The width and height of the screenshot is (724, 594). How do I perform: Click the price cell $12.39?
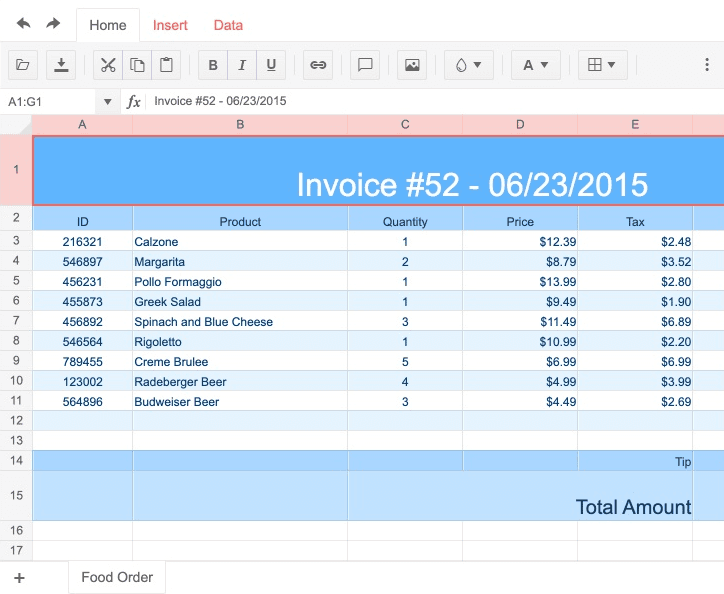click(x=520, y=241)
